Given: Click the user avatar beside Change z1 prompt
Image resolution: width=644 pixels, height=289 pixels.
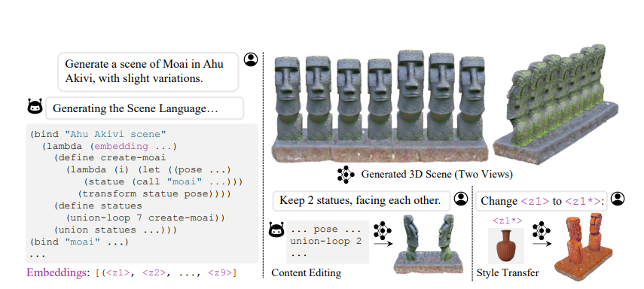Looking at the screenshot, I should coord(618,199).
